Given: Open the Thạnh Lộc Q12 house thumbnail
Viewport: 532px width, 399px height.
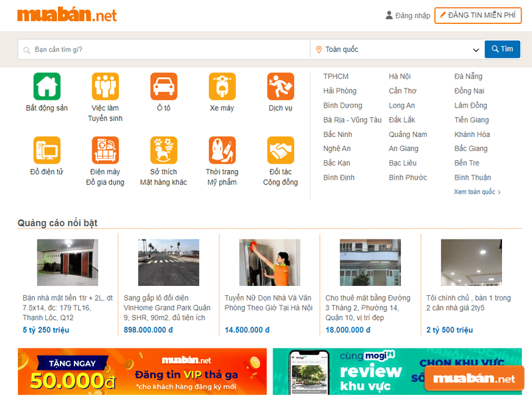Looking at the screenshot, I should [68, 263].
